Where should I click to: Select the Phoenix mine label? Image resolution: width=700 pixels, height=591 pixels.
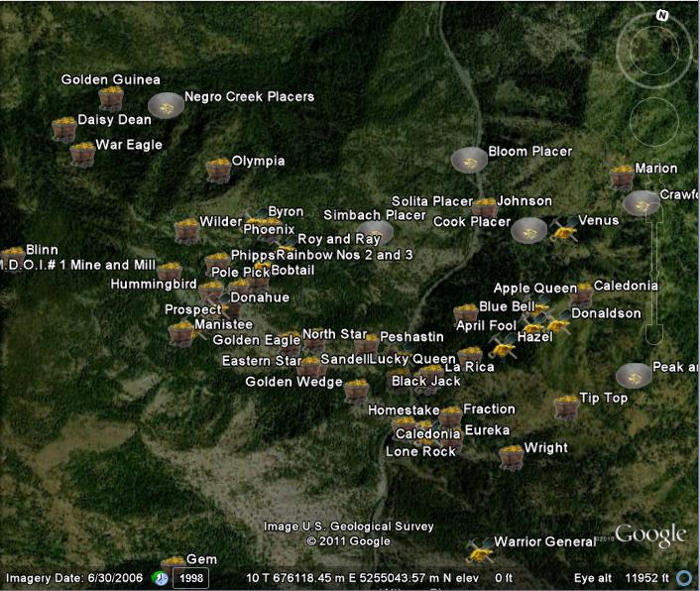coord(269,229)
